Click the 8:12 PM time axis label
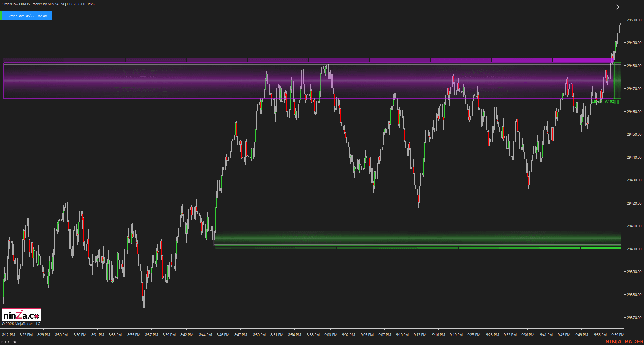This screenshot has height=345, width=644. point(8,335)
